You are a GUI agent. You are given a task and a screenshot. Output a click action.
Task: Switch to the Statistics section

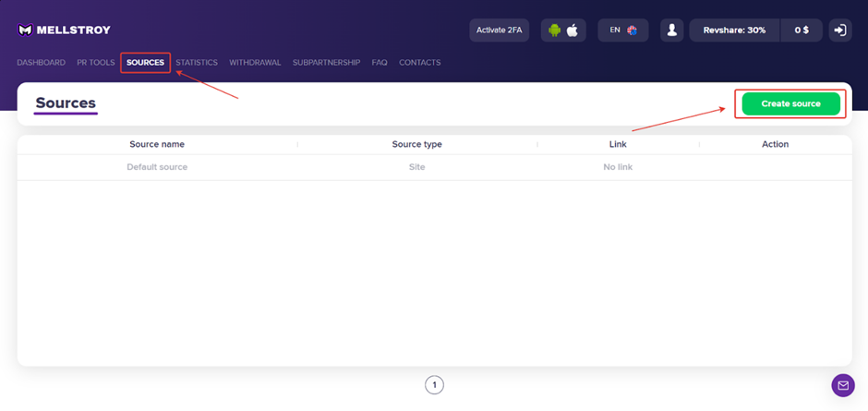point(197,63)
